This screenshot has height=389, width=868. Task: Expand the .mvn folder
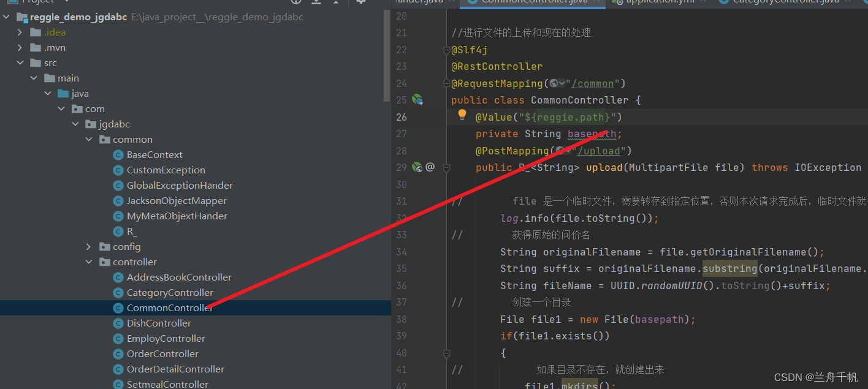(x=20, y=48)
